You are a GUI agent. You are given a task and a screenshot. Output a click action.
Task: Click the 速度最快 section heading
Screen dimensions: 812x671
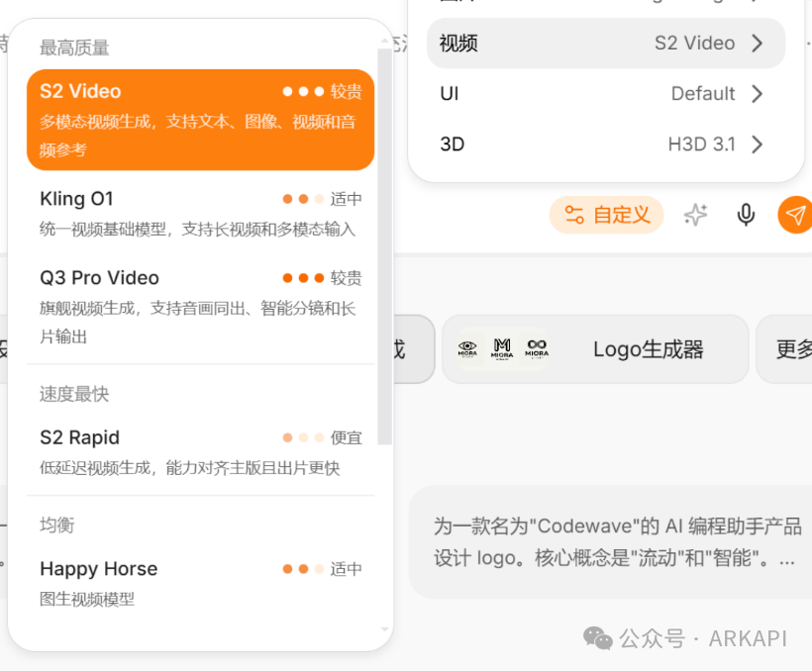coord(74,394)
